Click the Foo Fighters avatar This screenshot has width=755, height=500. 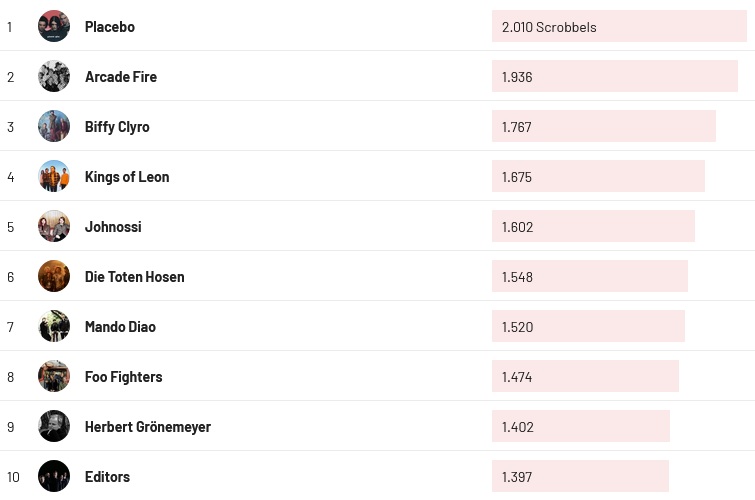[x=54, y=376]
